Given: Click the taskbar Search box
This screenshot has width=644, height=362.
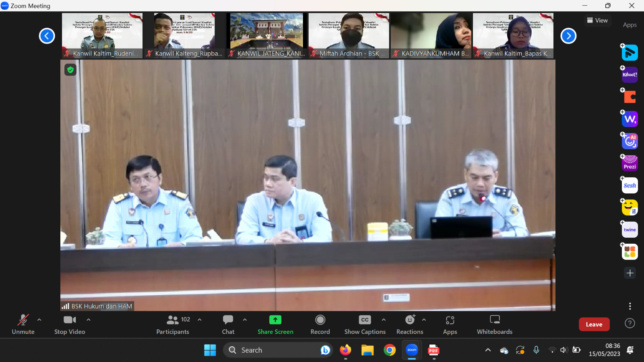Looking at the screenshot, I should (278, 350).
